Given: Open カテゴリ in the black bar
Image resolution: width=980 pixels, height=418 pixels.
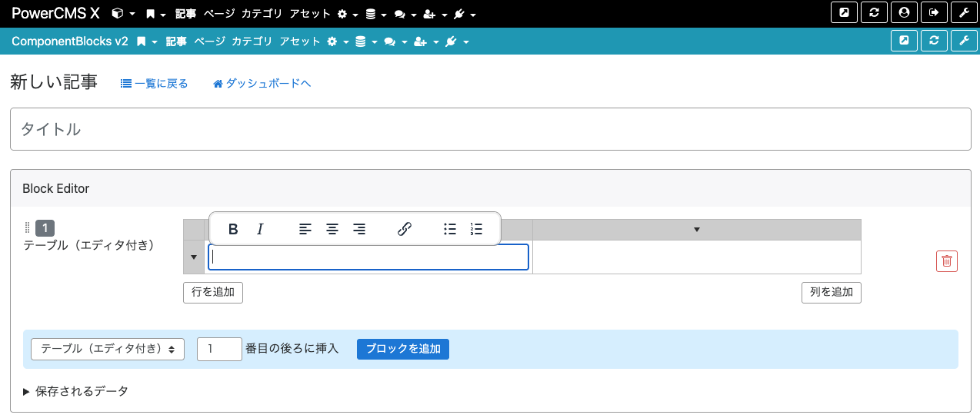Looking at the screenshot, I should [x=262, y=14].
